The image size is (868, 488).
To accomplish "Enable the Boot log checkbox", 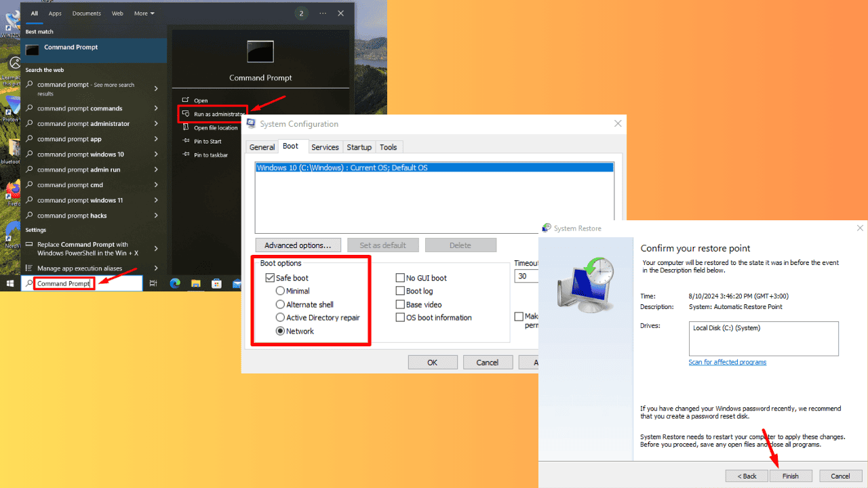I will 400,291.
